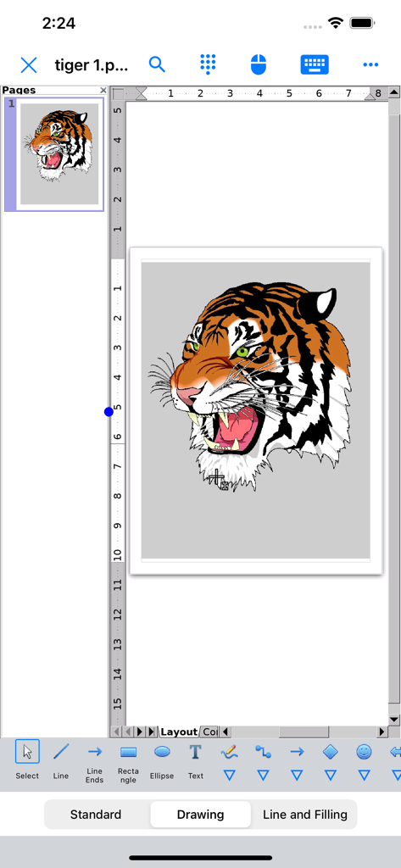
Task: Select the Connector tool
Action: coord(263,752)
